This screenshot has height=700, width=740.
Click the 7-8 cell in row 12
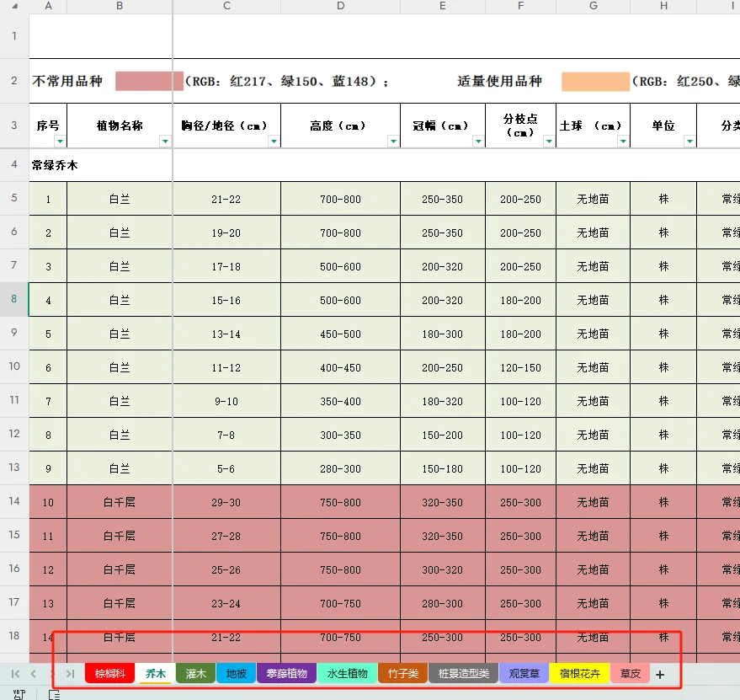(226, 435)
